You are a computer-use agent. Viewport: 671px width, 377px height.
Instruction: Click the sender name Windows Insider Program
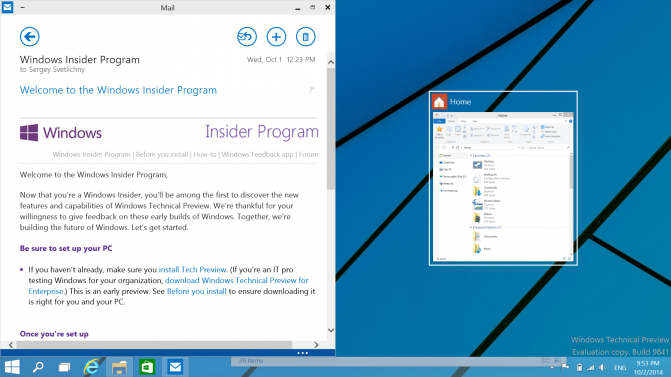pos(80,59)
